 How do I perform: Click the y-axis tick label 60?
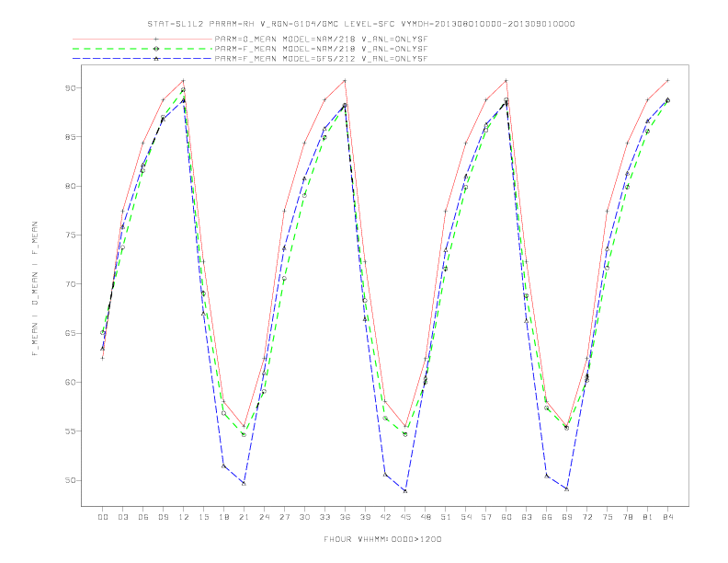pyautogui.click(x=70, y=383)
